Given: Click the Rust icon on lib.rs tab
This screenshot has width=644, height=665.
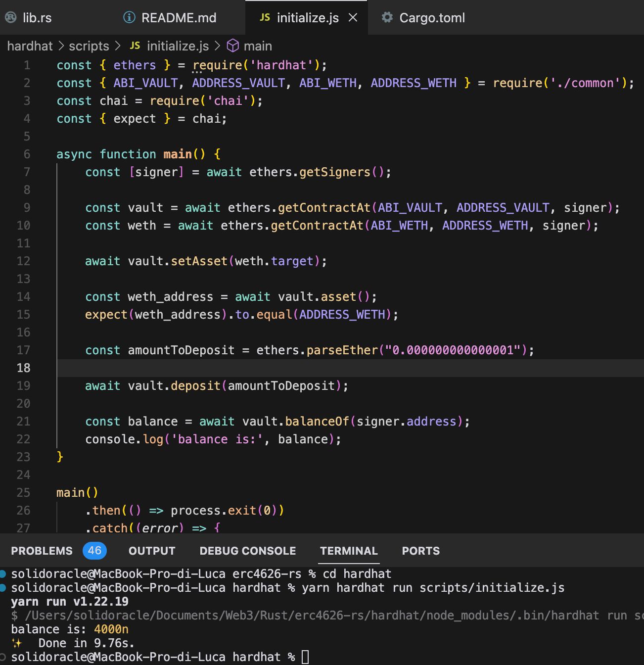Looking at the screenshot, I should [10, 18].
